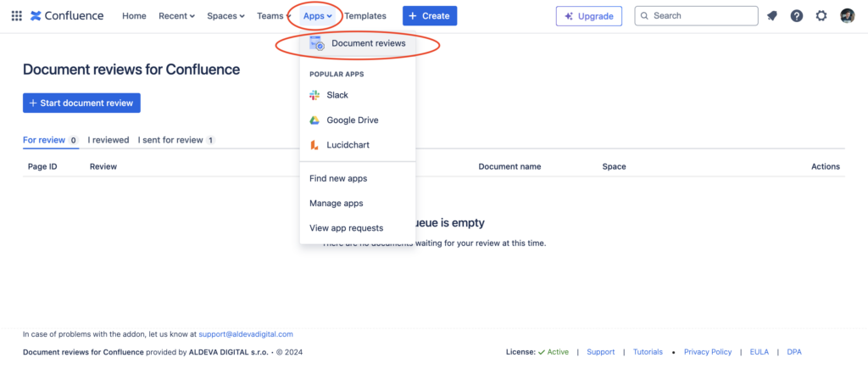
Task: Select Manage apps
Action: pos(358,204)
